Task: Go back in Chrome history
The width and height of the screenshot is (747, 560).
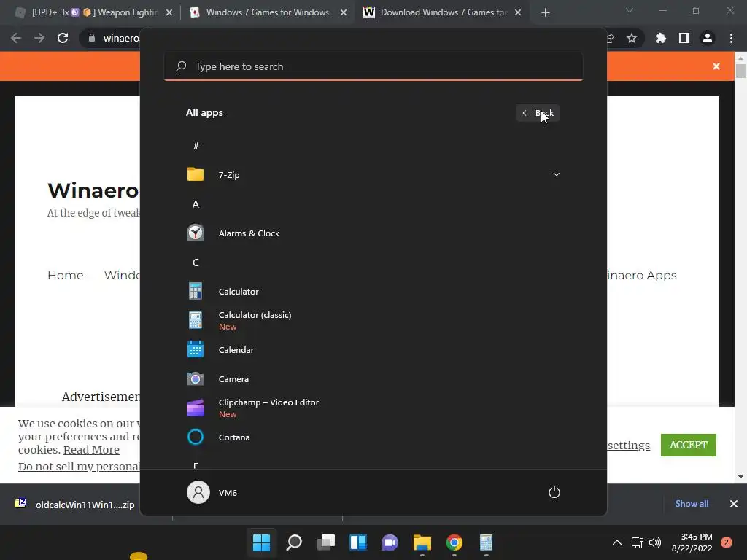Action: click(x=16, y=38)
